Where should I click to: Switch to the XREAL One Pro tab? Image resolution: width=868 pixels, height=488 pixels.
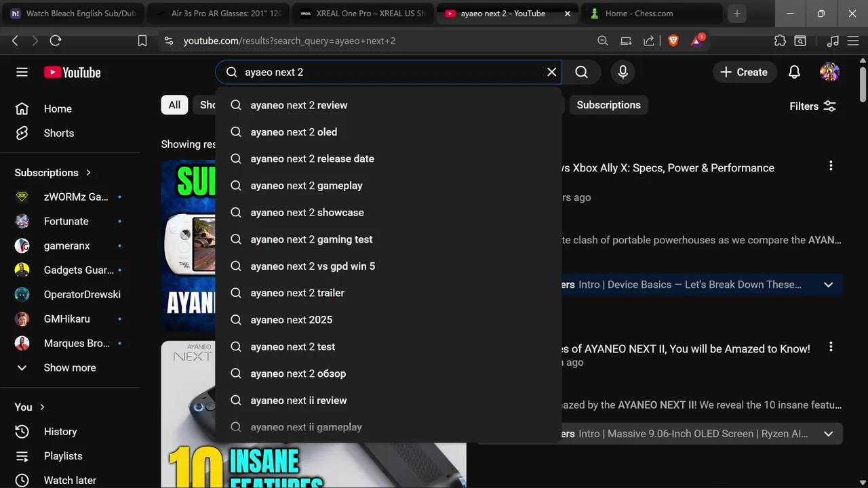click(x=362, y=14)
